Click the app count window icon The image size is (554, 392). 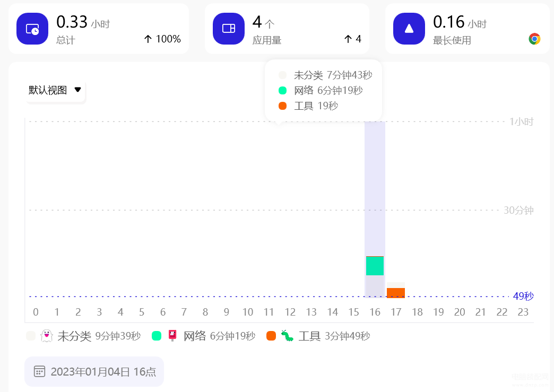pyautogui.click(x=229, y=29)
